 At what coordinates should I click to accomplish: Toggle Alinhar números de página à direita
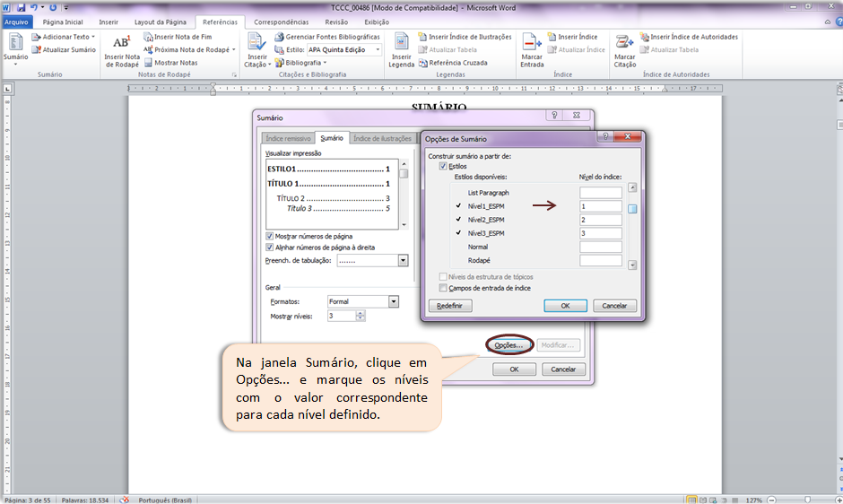269,248
